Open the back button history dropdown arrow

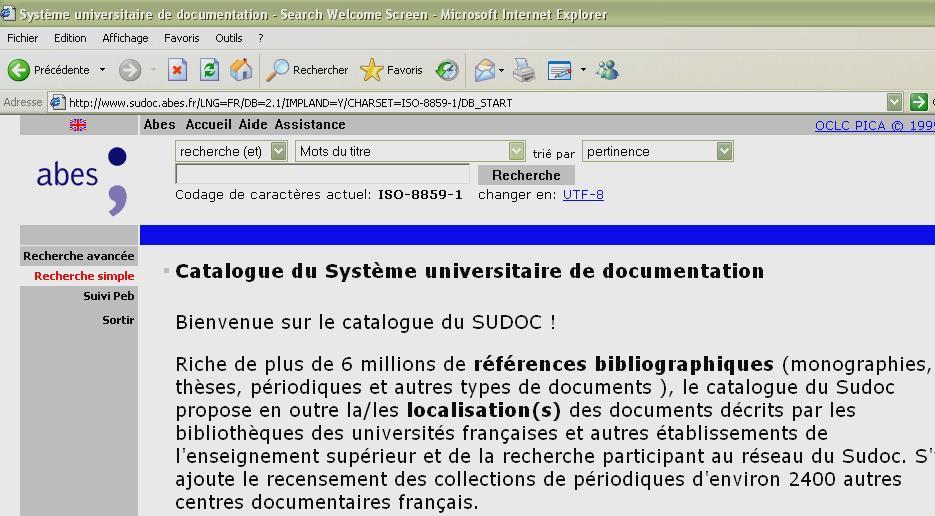[x=103, y=70]
